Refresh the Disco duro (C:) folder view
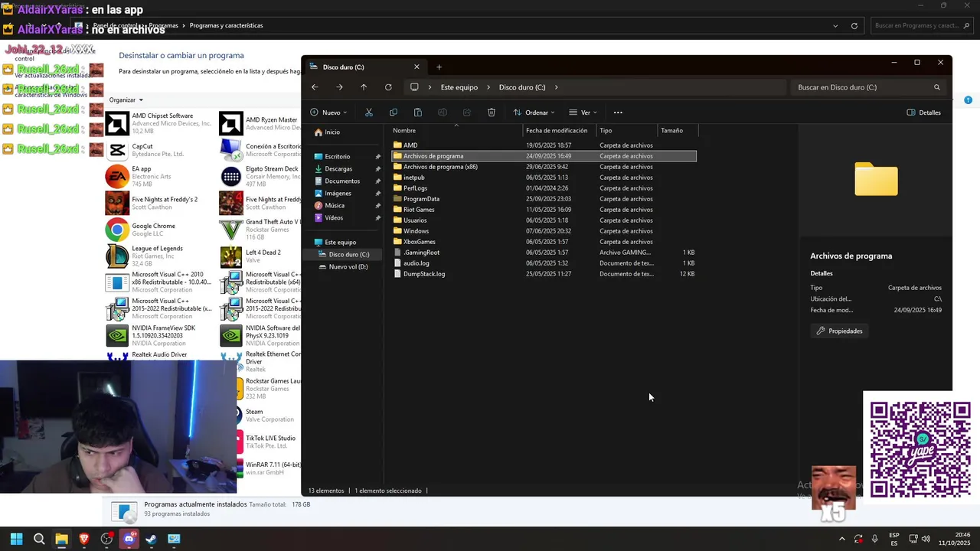The width and height of the screenshot is (980, 551). (388, 87)
